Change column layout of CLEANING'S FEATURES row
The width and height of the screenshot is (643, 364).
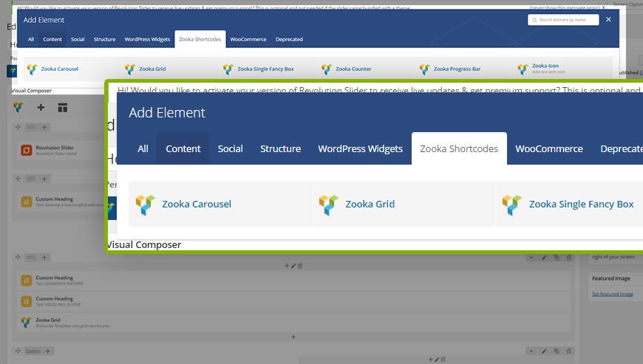coord(31,257)
